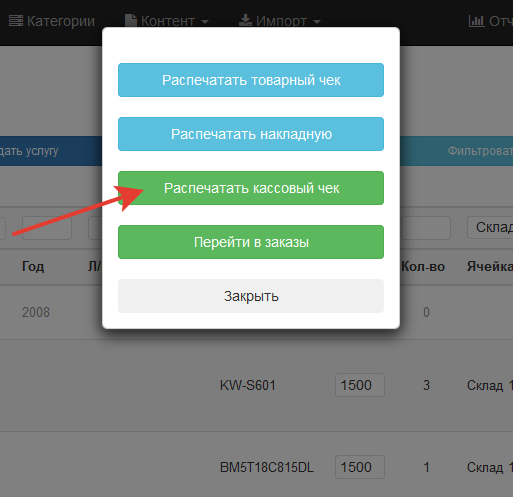The height and width of the screenshot is (497, 513).
Task: Expand the Контент dropdown caret
Action: coord(205,22)
